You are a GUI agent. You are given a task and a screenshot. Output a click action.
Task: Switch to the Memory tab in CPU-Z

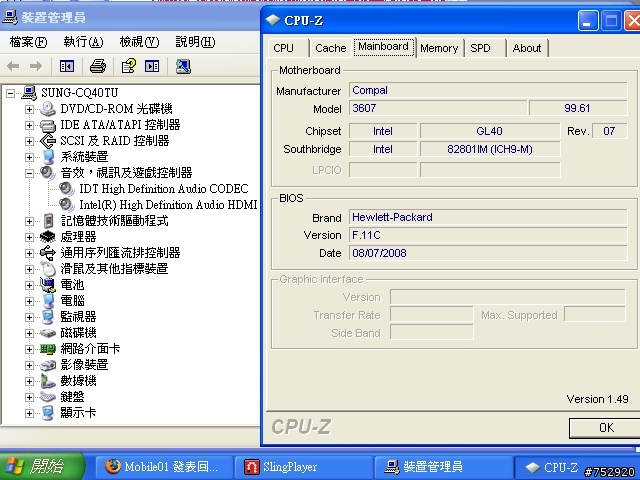439,48
